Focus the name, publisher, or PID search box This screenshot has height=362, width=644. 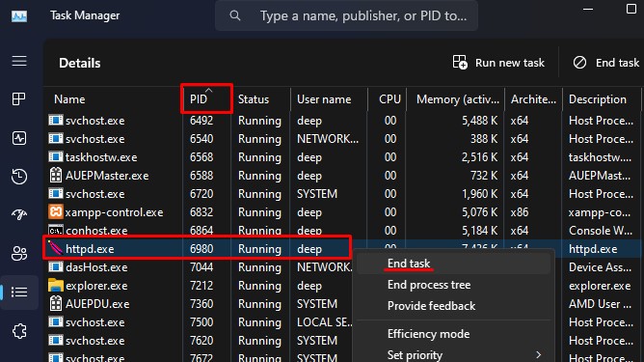(x=346, y=15)
